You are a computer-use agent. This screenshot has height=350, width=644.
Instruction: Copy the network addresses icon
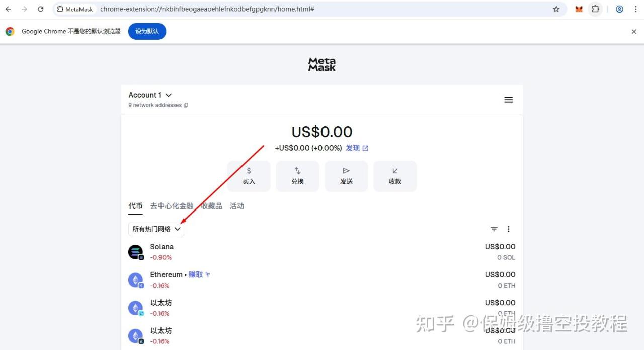186,105
